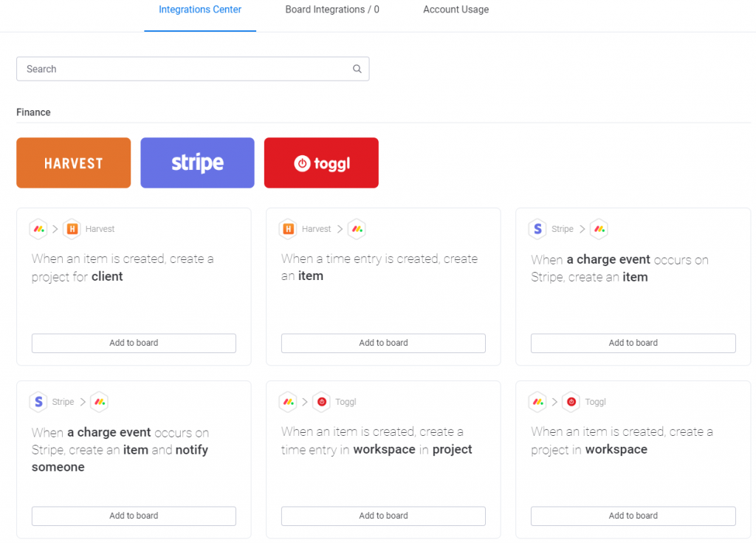Add Stripe 'create an item' recipe to board
The image size is (756, 543).
[x=633, y=343]
